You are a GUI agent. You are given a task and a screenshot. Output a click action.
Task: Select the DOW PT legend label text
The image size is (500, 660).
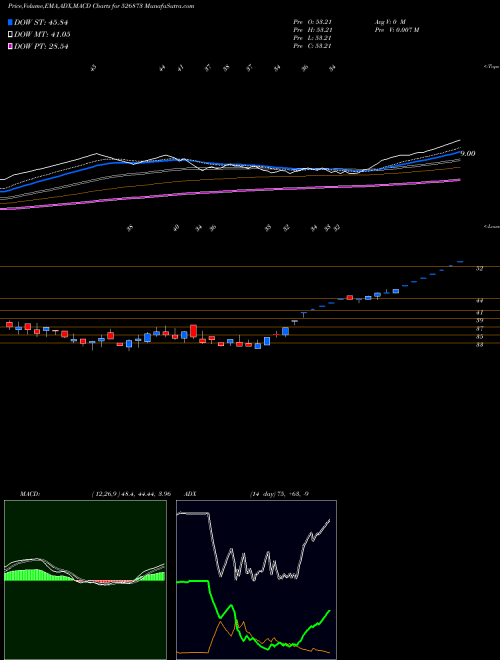[x=41, y=46]
